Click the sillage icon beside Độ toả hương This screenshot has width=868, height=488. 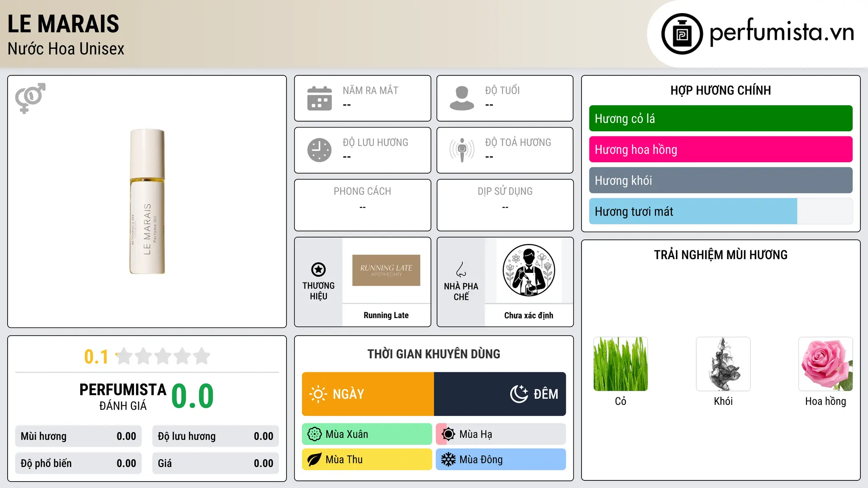point(462,150)
